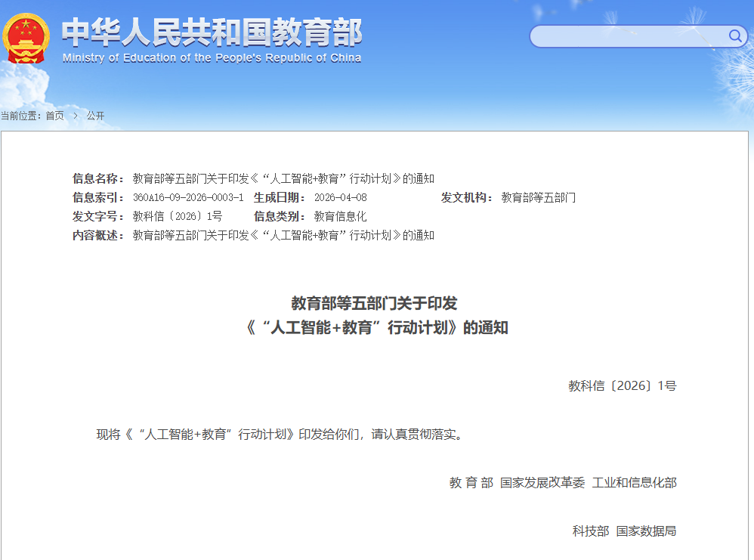Click the 内容概述 label
This screenshot has height=560, width=754.
click(x=98, y=235)
